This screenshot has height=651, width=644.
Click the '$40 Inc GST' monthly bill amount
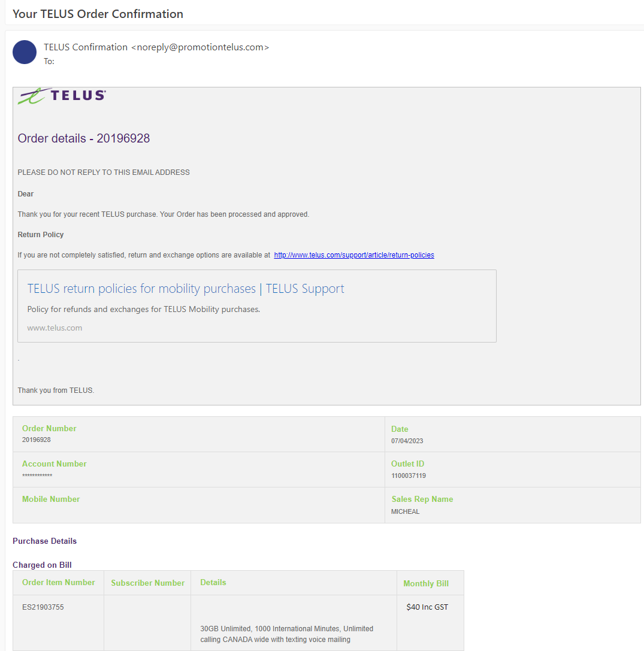(427, 607)
